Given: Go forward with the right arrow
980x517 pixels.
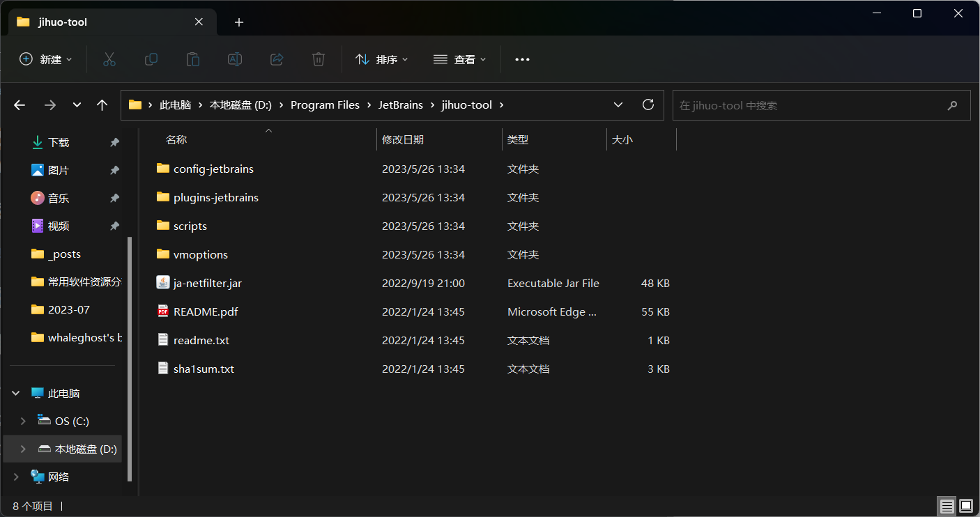Looking at the screenshot, I should click(49, 105).
